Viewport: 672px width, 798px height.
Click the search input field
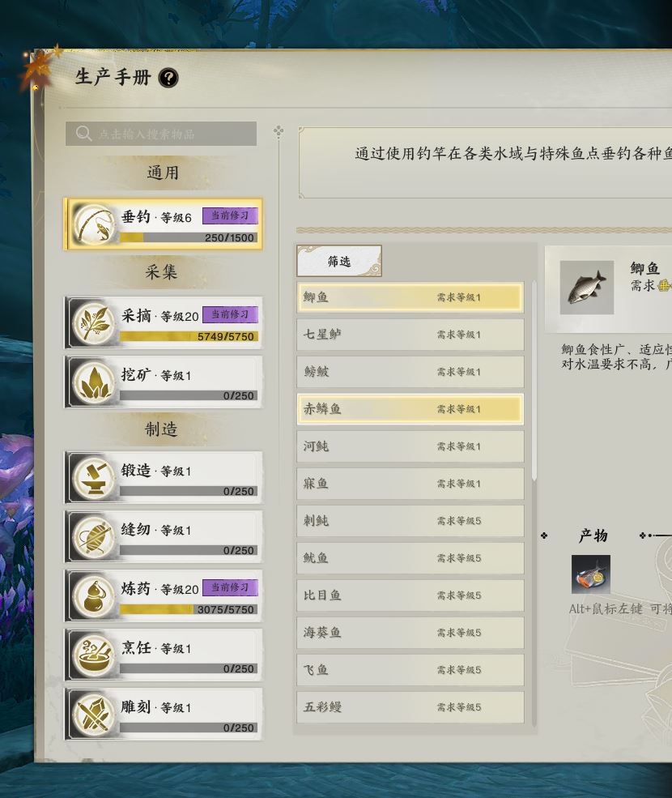161,134
